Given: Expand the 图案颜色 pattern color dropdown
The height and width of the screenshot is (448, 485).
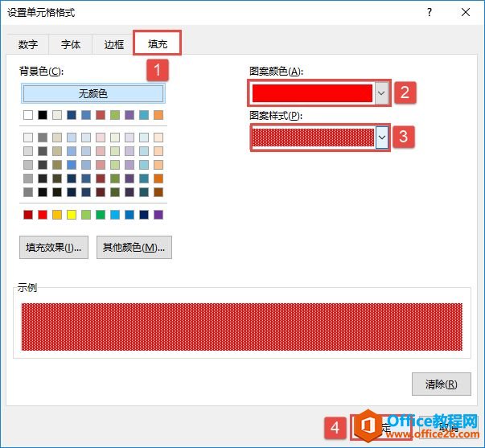Looking at the screenshot, I should [x=381, y=92].
